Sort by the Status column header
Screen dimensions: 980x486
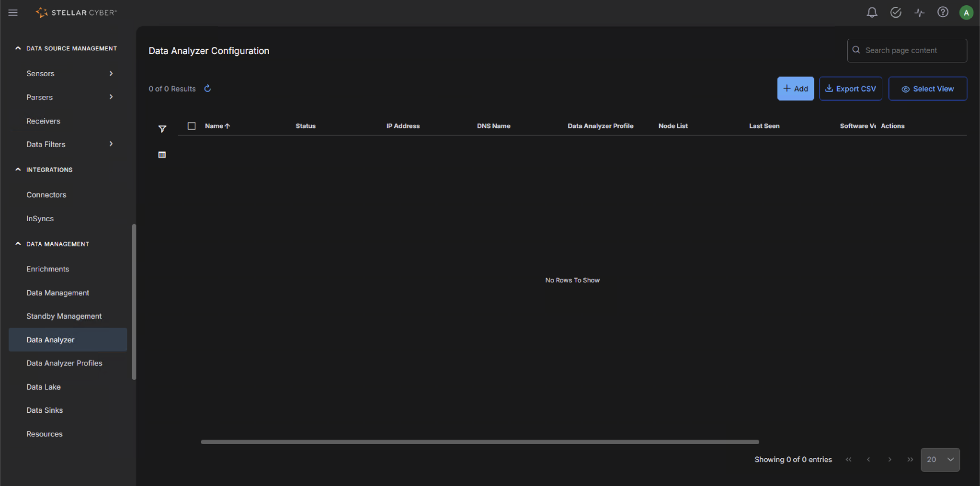[x=306, y=126]
